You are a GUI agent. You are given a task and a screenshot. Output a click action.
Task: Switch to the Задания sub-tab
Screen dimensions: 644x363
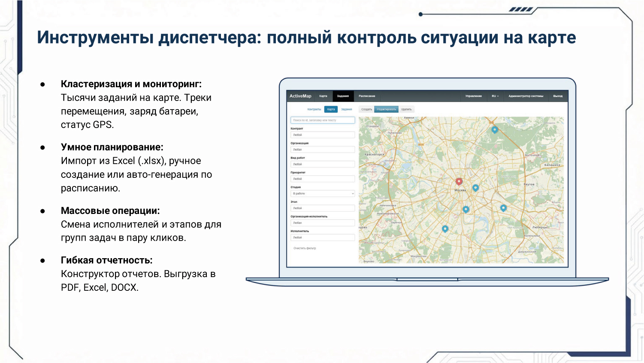click(346, 110)
